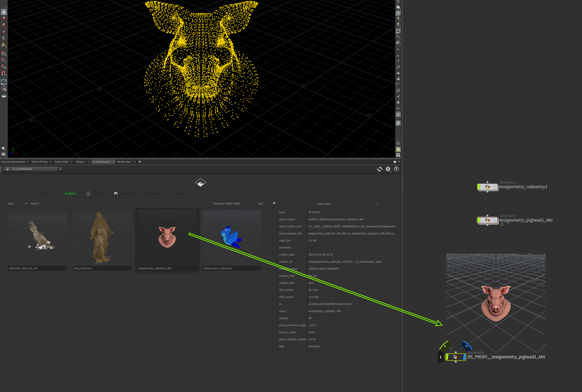Expand the pane options arrow at tab bar right
Viewport: 582px width, 392px height.
(x=399, y=162)
